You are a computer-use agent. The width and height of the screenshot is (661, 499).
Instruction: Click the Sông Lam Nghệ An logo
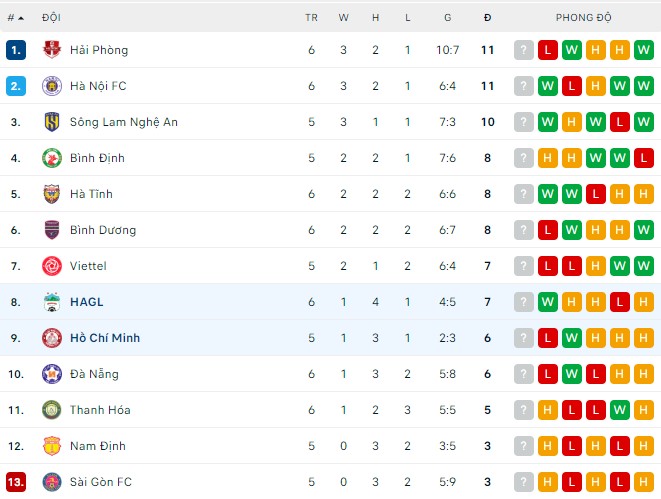pos(52,122)
